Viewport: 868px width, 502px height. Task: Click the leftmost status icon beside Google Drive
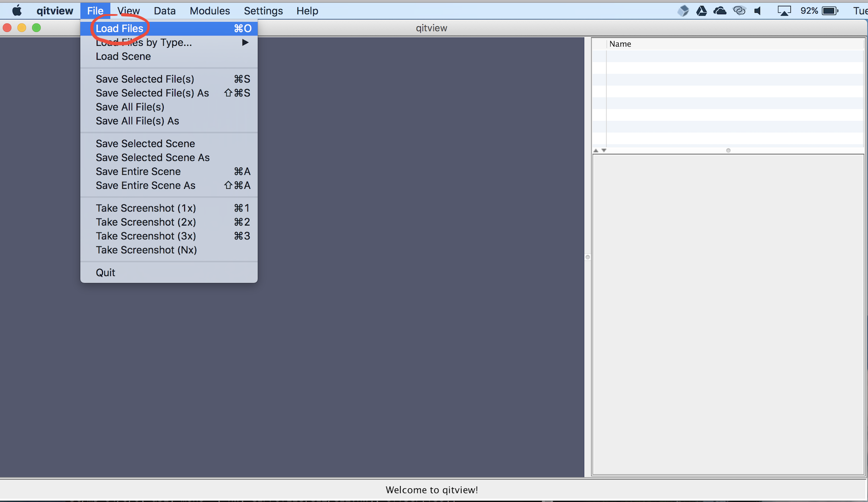click(683, 10)
